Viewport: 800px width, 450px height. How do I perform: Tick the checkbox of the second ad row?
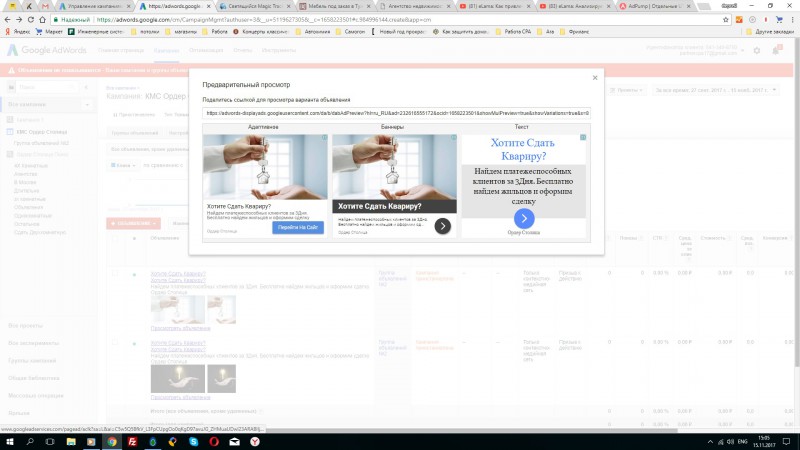coord(115,342)
